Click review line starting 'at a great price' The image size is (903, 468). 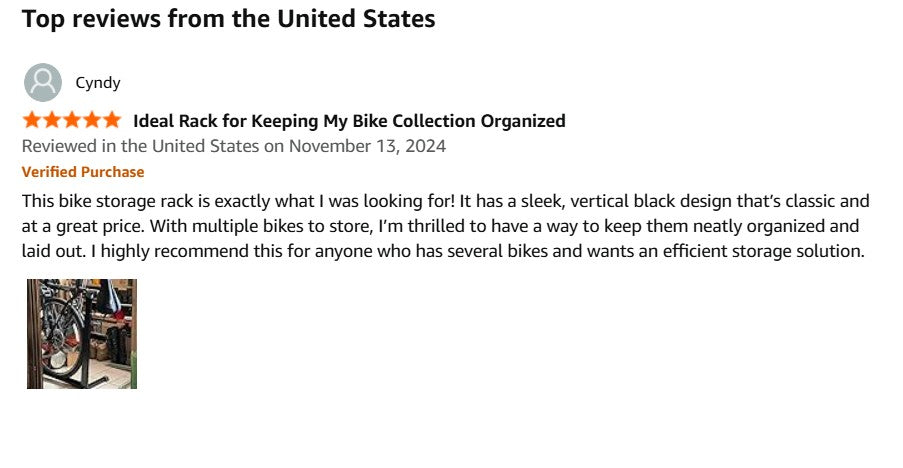[x=440, y=226]
